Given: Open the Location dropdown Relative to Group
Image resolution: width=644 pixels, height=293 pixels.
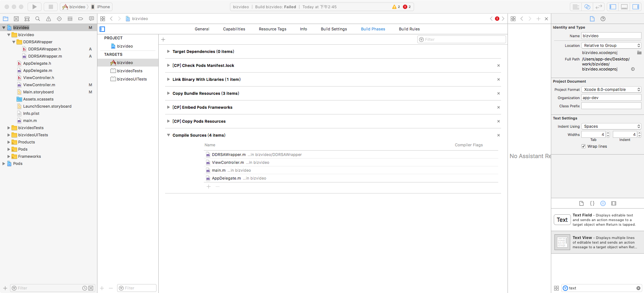Looking at the screenshot, I should click(x=611, y=45).
